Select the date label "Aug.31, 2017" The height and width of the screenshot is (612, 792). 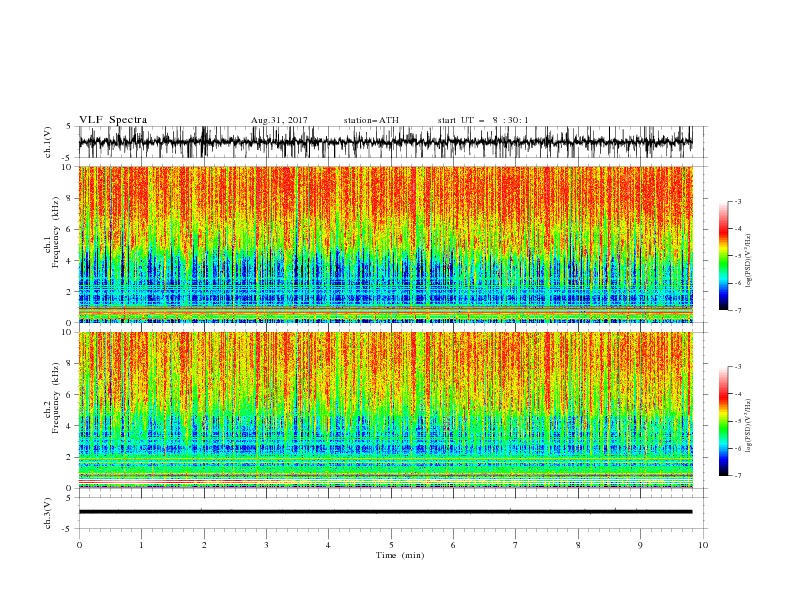279,120
